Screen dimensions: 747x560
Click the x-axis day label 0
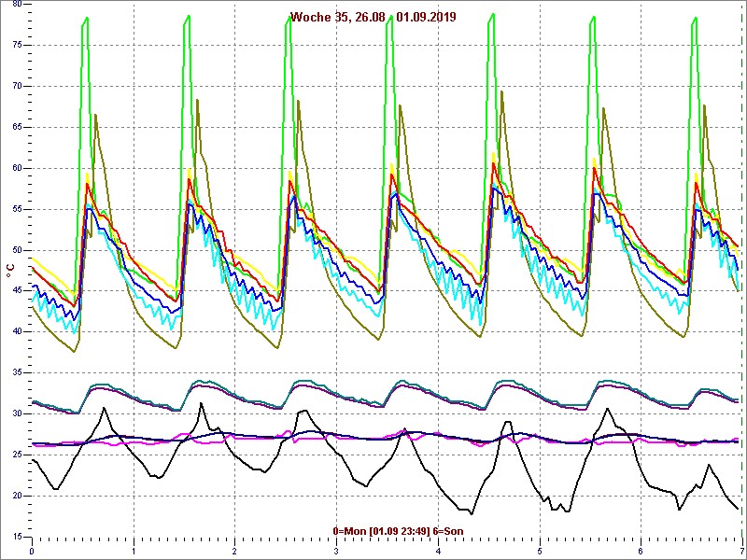(32, 552)
